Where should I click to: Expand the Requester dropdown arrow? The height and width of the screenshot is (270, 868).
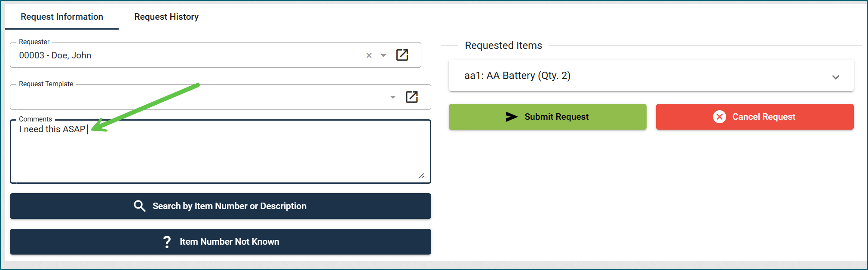click(383, 55)
